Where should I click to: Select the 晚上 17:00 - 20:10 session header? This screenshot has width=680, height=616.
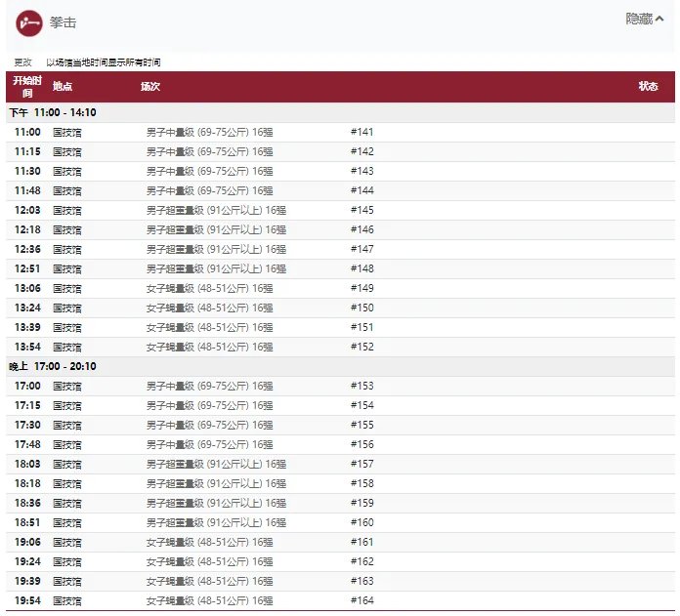[x=53, y=366]
